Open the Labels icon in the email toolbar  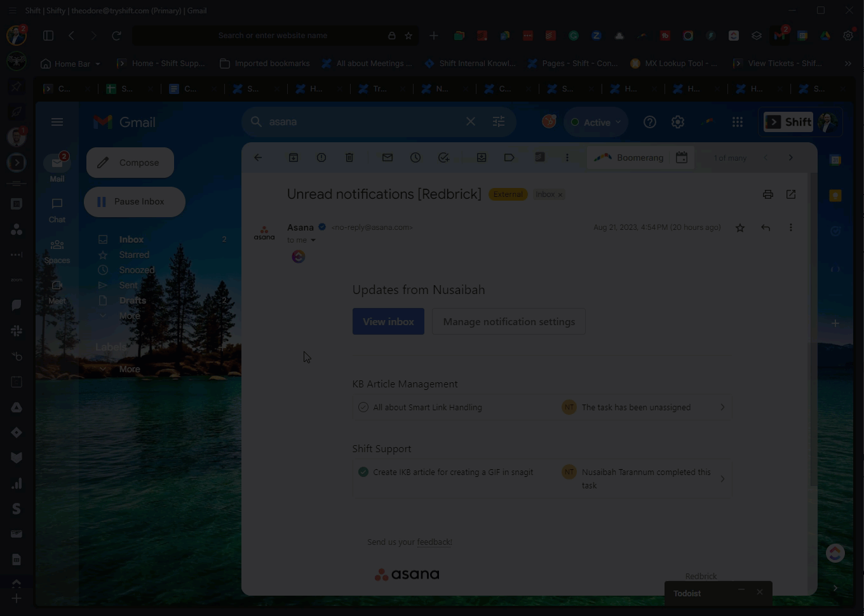(x=510, y=157)
